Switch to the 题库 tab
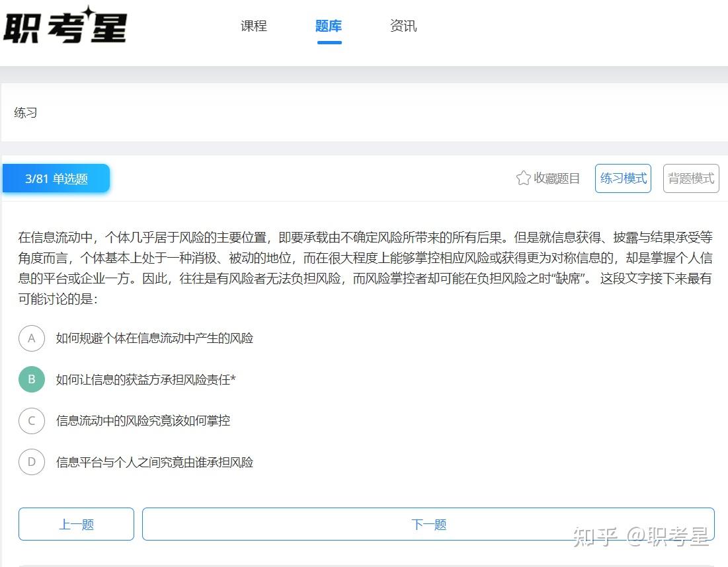728x567 pixels. point(328,26)
